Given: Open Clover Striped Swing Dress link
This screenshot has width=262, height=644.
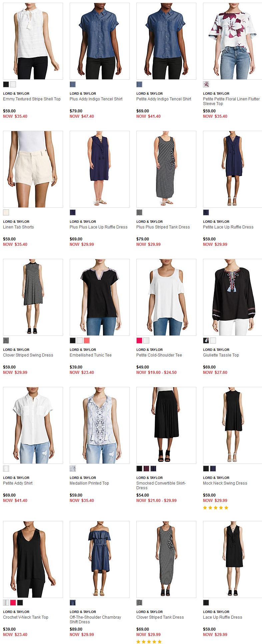Looking at the screenshot, I should [28, 355].
